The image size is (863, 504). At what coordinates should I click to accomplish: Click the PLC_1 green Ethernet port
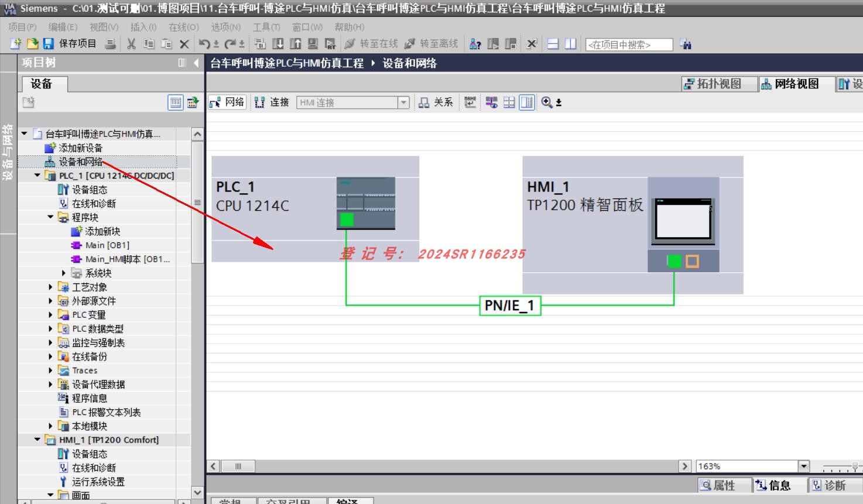point(347,220)
